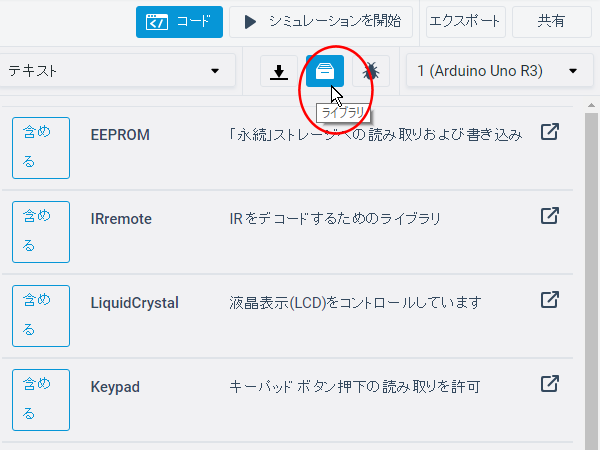Open EEPROM library external link

[549, 133]
